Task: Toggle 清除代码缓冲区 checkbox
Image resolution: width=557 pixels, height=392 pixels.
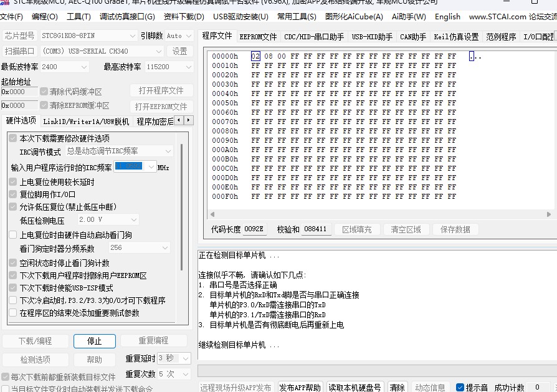Action: (44, 92)
